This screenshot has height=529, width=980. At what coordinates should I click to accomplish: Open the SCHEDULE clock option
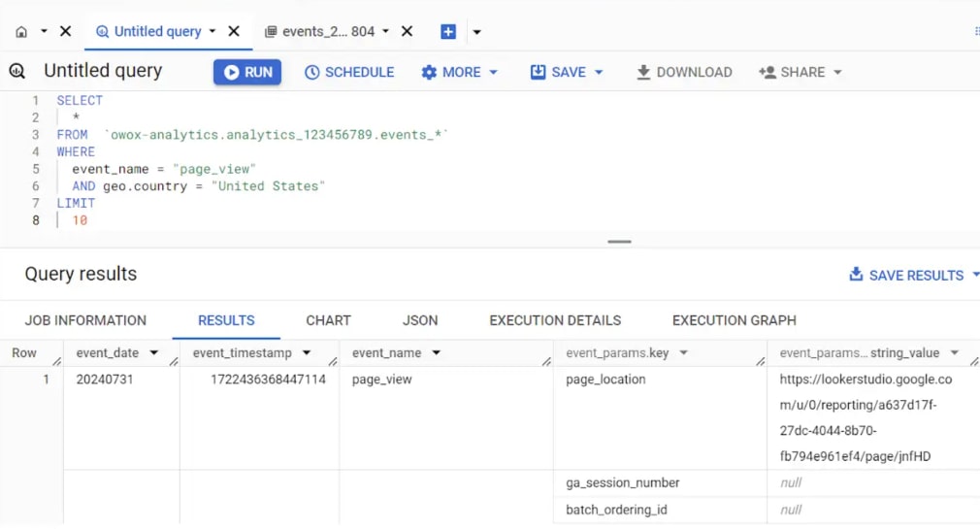[349, 73]
